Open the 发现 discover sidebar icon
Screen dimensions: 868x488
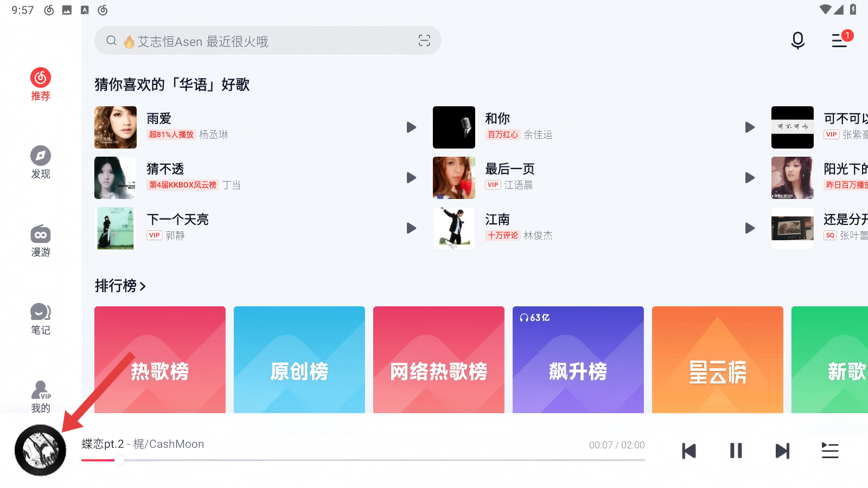pyautogui.click(x=41, y=163)
